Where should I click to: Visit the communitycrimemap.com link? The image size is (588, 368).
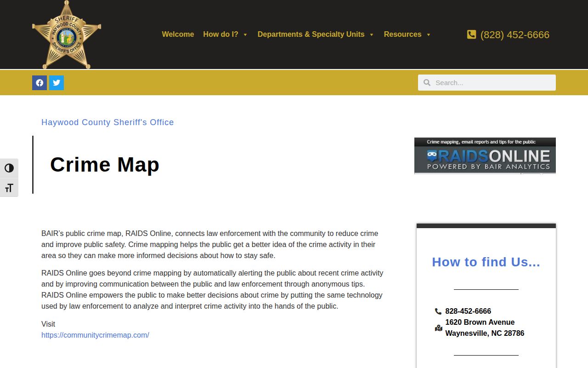tap(95, 335)
